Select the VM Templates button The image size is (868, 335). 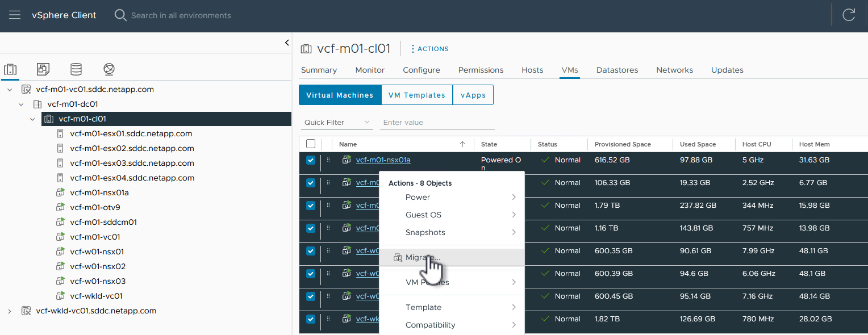[417, 95]
